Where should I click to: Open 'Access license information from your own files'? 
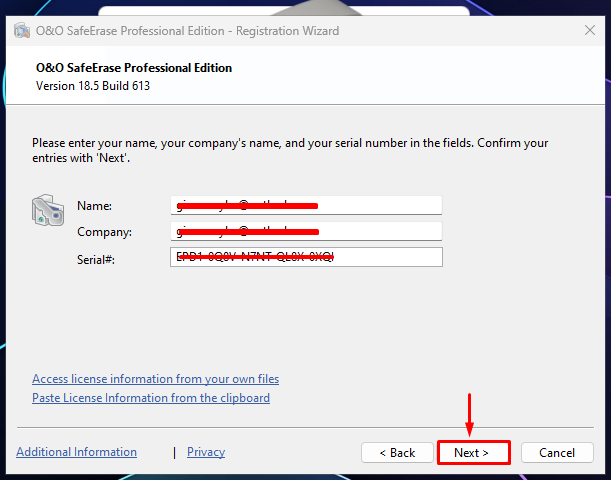pos(155,379)
